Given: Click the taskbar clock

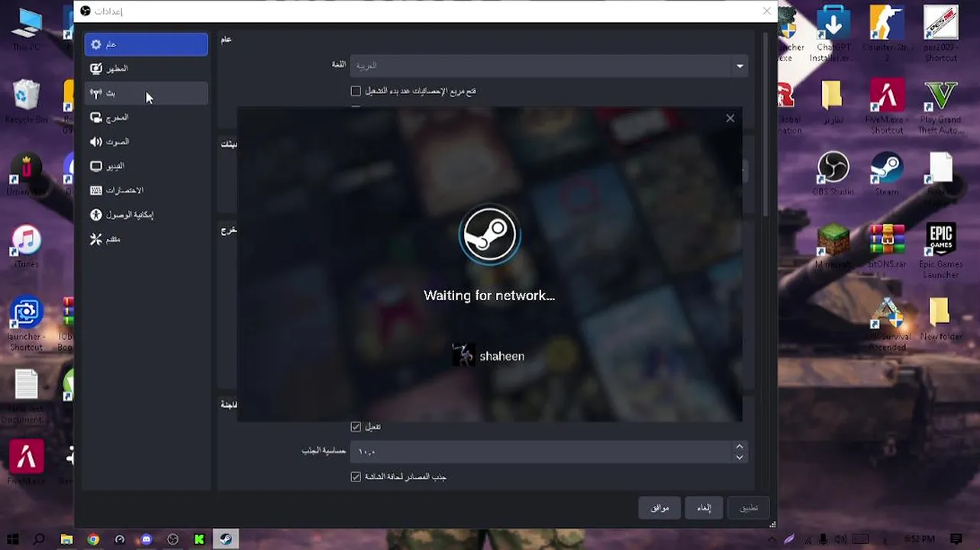Looking at the screenshot, I should click(918, 540).
